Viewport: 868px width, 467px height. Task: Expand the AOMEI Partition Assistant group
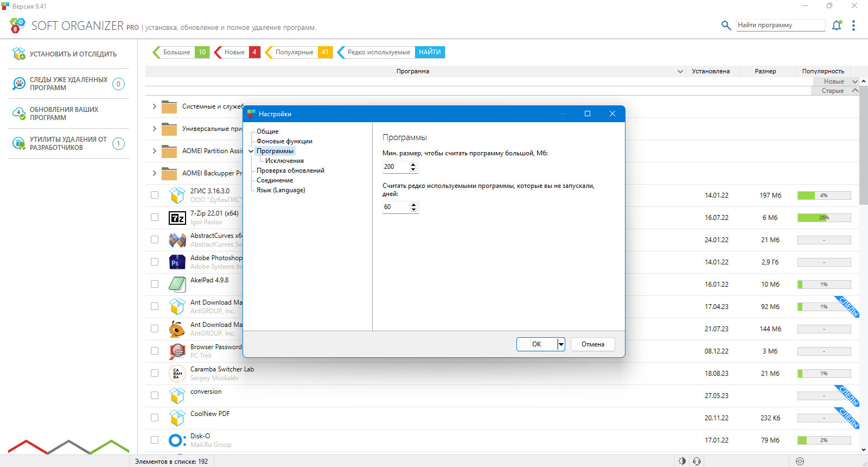pyautogui.click(x=154, y=151)
